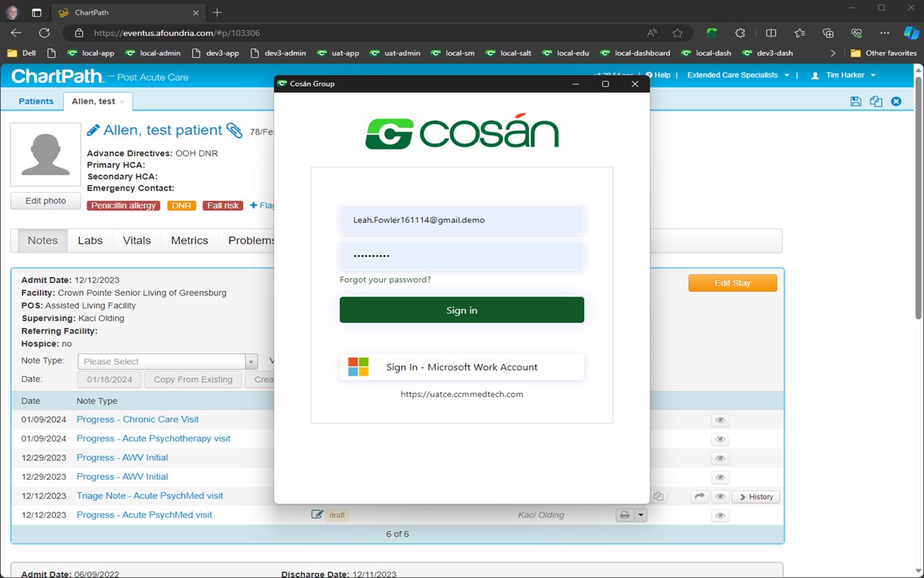Click the green Sign in button
Viewport: 924px width, 578px height.
click(462, 310)
